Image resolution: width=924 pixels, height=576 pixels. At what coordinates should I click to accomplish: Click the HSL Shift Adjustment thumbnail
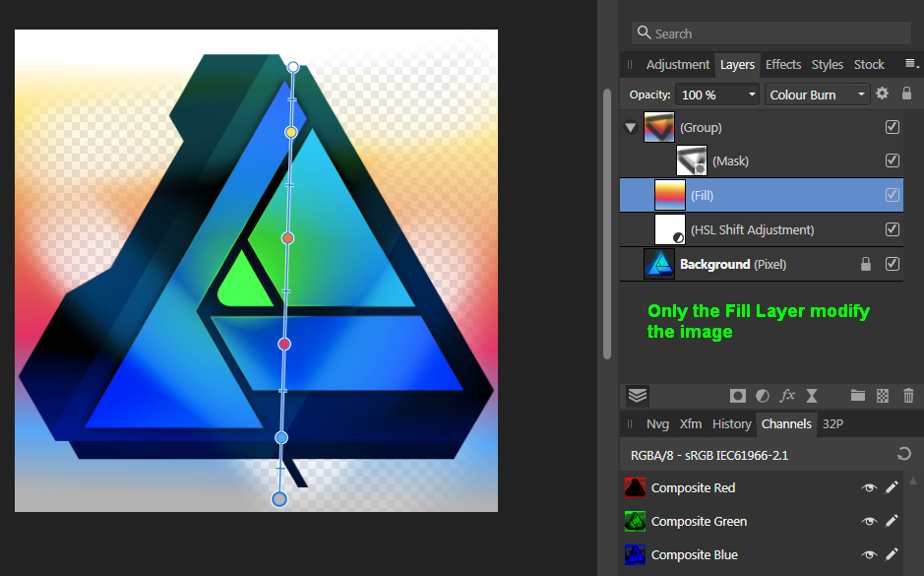coord(670,229)
